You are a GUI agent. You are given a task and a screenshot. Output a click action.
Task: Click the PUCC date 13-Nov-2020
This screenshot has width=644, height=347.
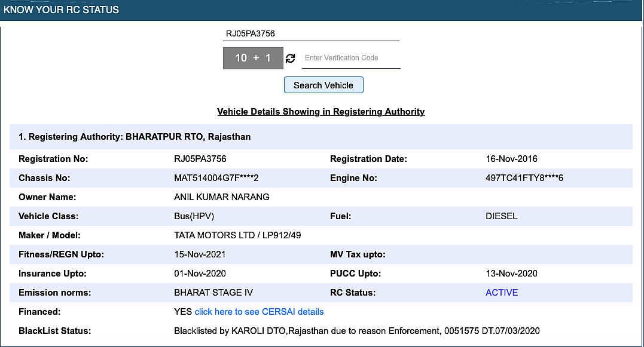[512, 274]
